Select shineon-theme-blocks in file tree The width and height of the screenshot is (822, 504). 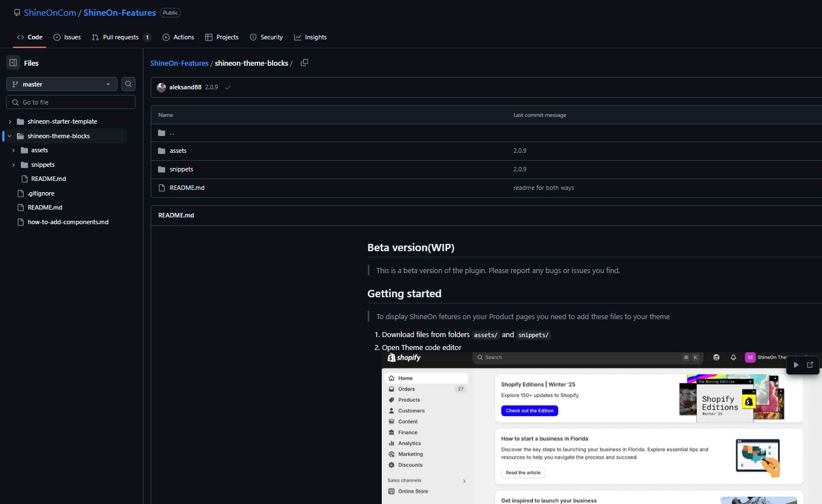[x=58, y=136]
